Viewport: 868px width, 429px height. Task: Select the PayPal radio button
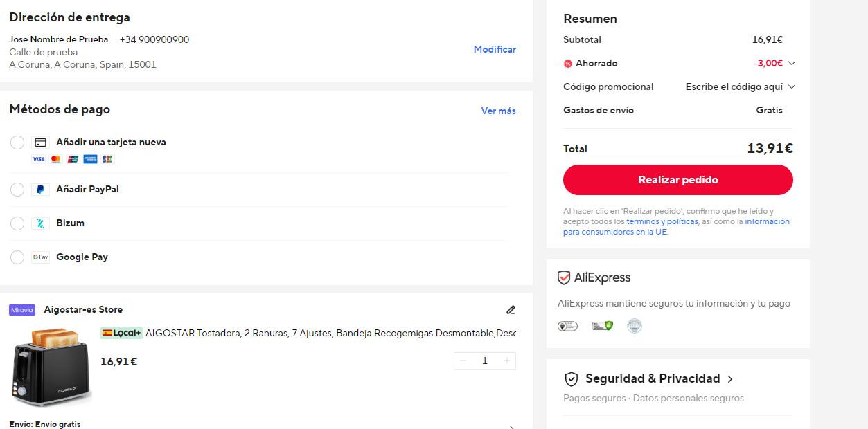[17, 190]
